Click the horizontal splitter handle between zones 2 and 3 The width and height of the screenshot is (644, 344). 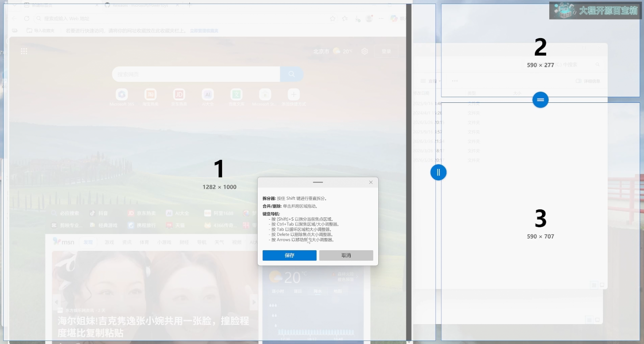[x=540, y=100]
